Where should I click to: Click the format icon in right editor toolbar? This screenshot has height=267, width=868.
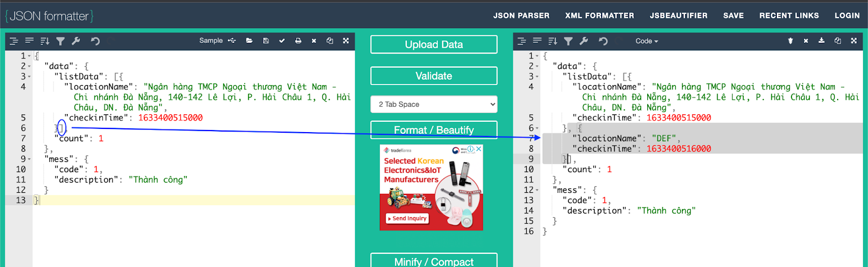pos(522,41)
